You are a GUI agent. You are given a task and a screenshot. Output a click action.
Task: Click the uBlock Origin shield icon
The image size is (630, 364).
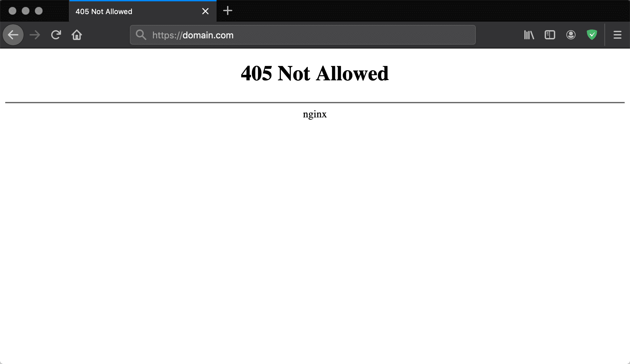(592, 35)
